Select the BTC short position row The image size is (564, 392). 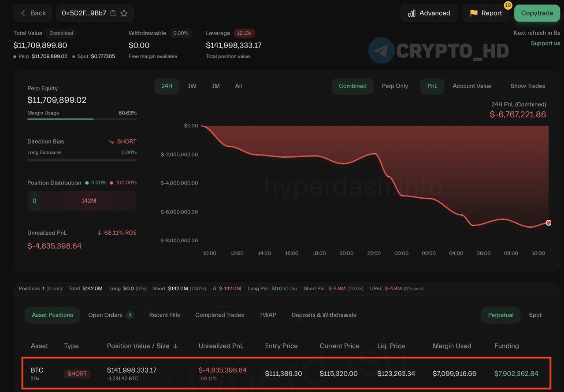[x=286, y=374]
